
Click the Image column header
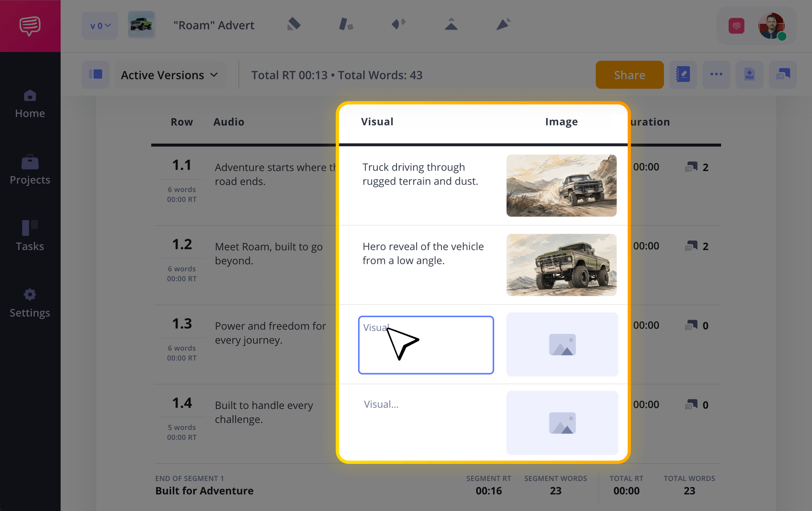(x=561, y=121)
